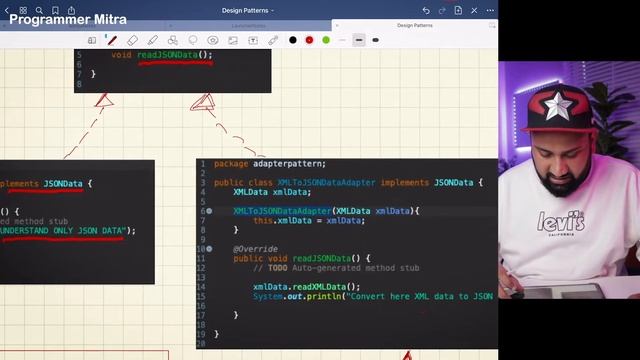Choose the black pen color
This screenshot has width=640, height=360.
[293, 40]
